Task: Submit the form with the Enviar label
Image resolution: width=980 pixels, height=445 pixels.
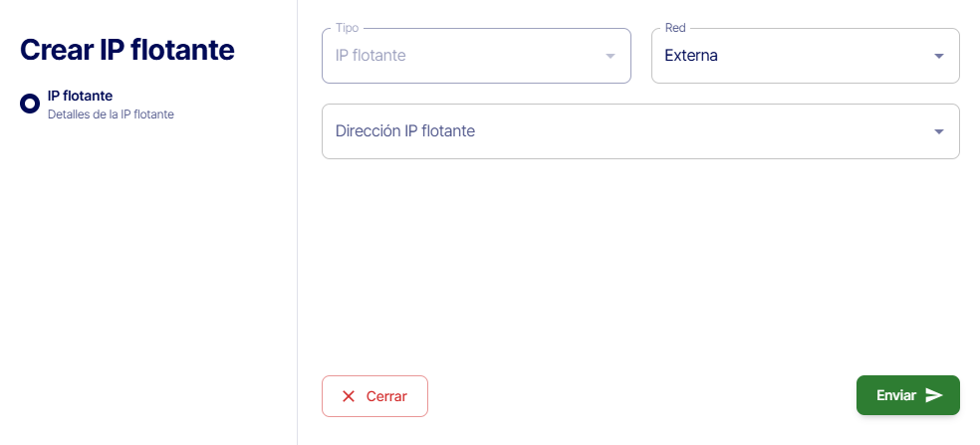Action: [x=895, y=395]
